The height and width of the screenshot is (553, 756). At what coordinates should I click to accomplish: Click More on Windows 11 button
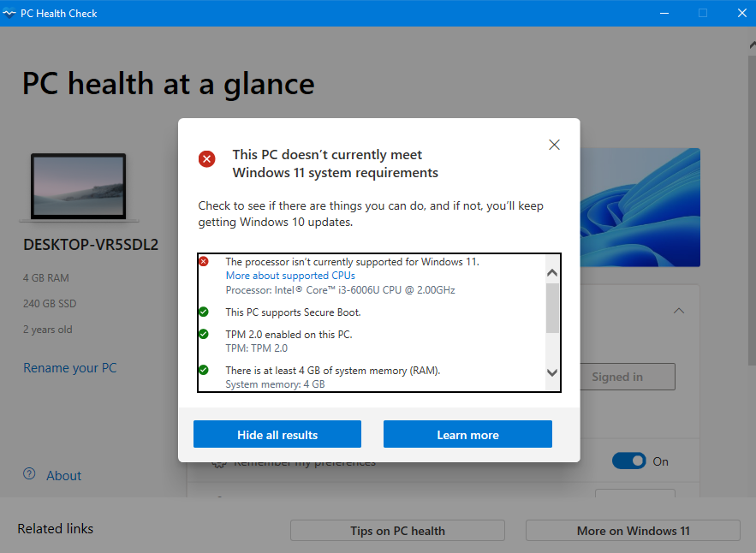point(633,531)
